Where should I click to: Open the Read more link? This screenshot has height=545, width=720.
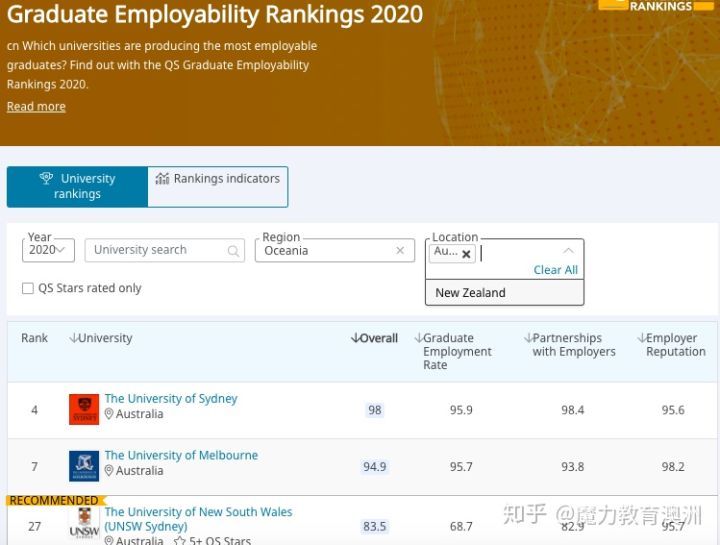(x=36, y=107)
